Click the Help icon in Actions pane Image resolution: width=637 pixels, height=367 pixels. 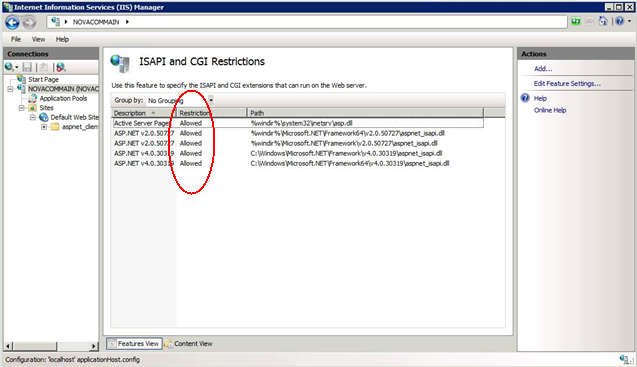(x=525, y=98)
